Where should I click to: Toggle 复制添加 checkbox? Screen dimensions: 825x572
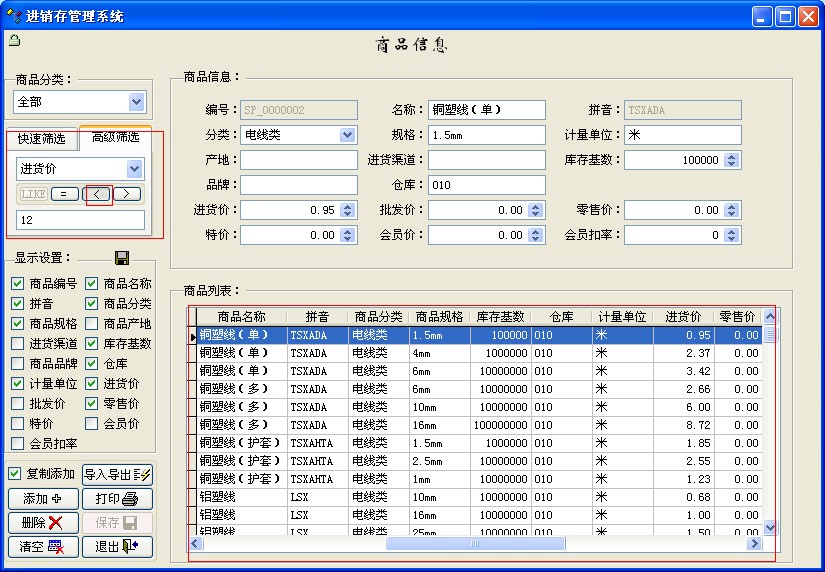pyautogui.click(x=15, y=474)
